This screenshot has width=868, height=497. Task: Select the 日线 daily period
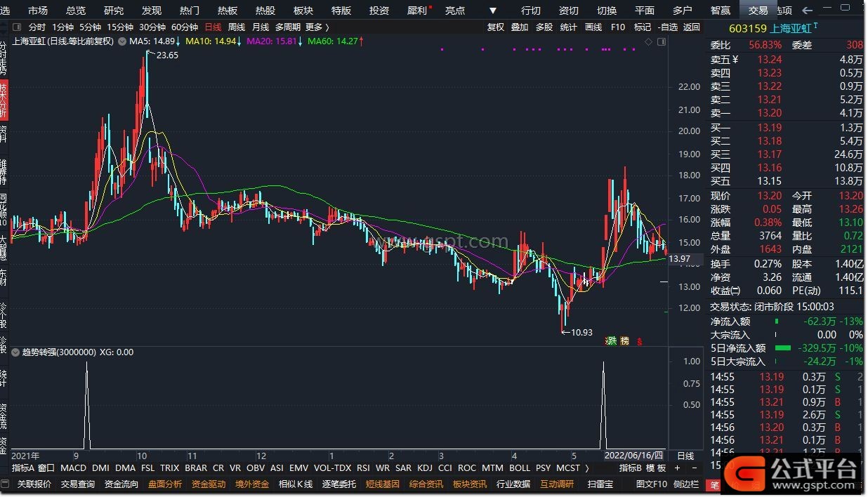[x=213, y=27]
